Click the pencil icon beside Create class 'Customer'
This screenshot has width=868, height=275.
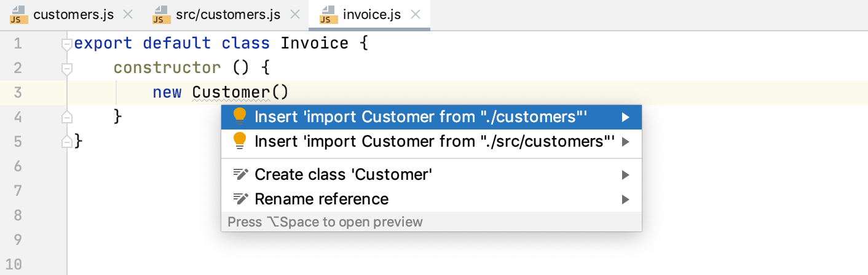[x=240, y=175]
